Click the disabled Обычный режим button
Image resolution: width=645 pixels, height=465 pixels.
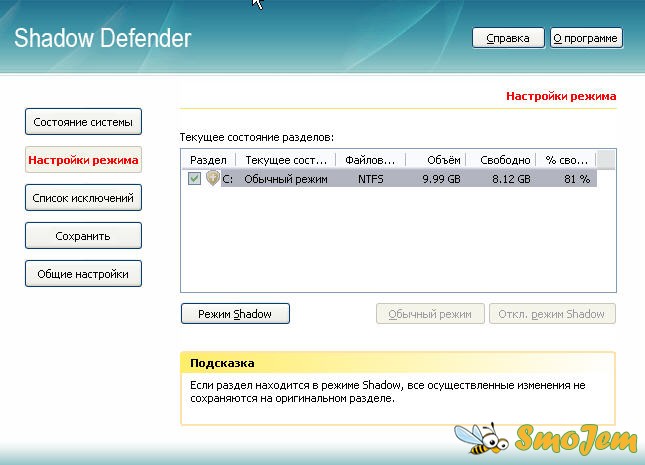[x=430, y=314]
